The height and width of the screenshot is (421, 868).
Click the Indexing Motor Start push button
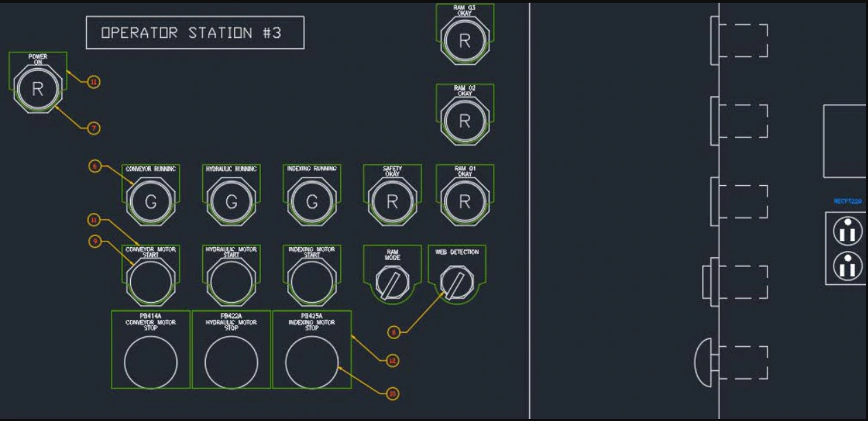click(312, 282)
